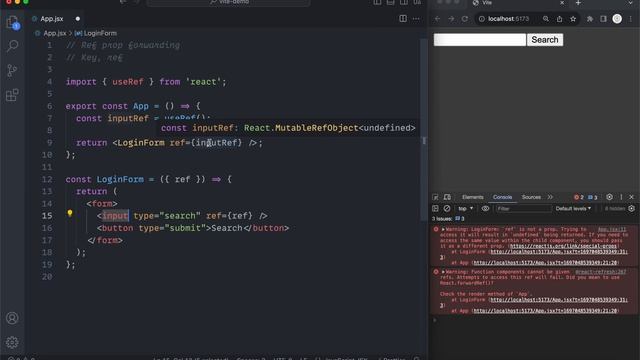Expand the 'Function components cannot be given refs' warning
Viewport: 640px width, 360px height.
point(443,272)
